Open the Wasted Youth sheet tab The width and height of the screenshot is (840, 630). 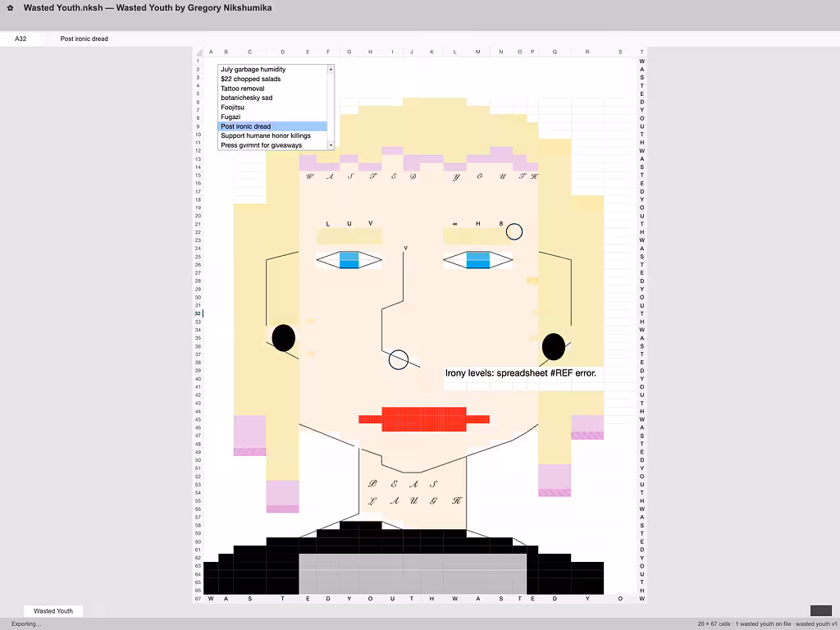(x=53, y=610)
